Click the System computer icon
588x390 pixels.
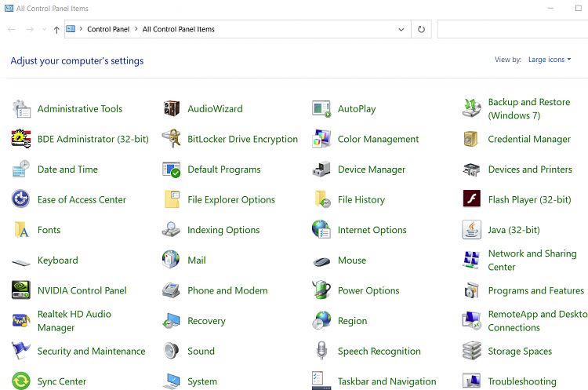tap(171, 381)
